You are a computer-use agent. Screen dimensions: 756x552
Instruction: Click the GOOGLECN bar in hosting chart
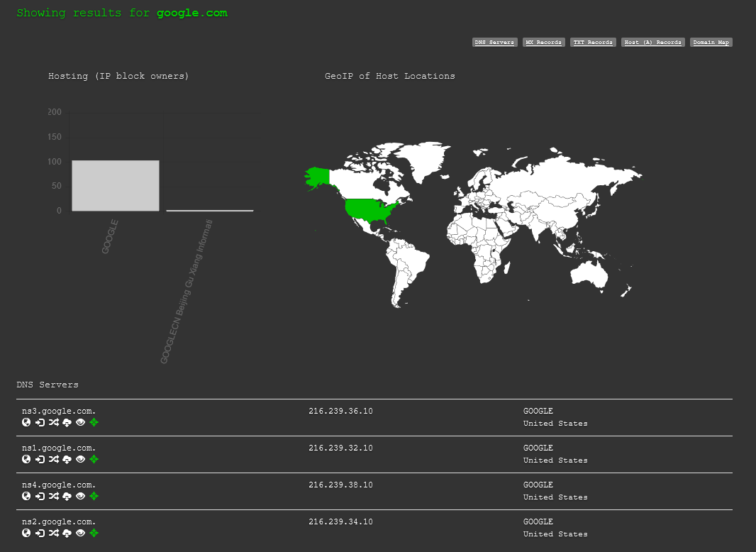pos(210,211)
